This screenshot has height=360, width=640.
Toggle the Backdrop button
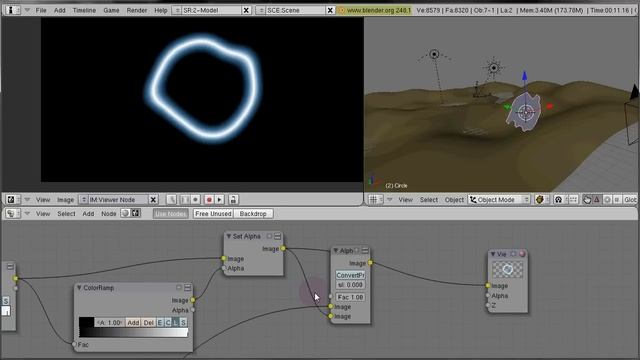point(253,213)
